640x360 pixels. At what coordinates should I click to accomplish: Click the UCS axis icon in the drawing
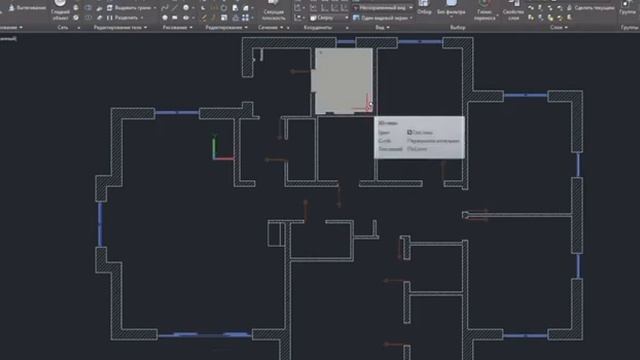(x=222, y=147)
